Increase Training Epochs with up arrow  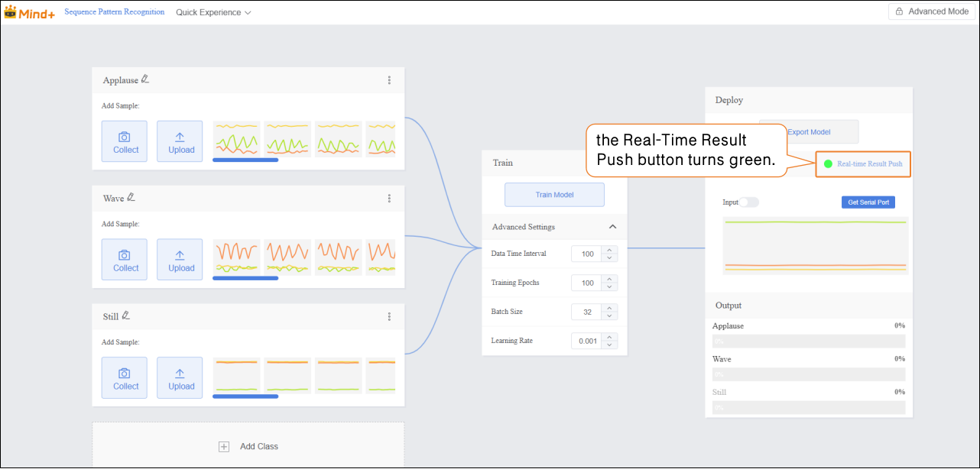point(609,279)
